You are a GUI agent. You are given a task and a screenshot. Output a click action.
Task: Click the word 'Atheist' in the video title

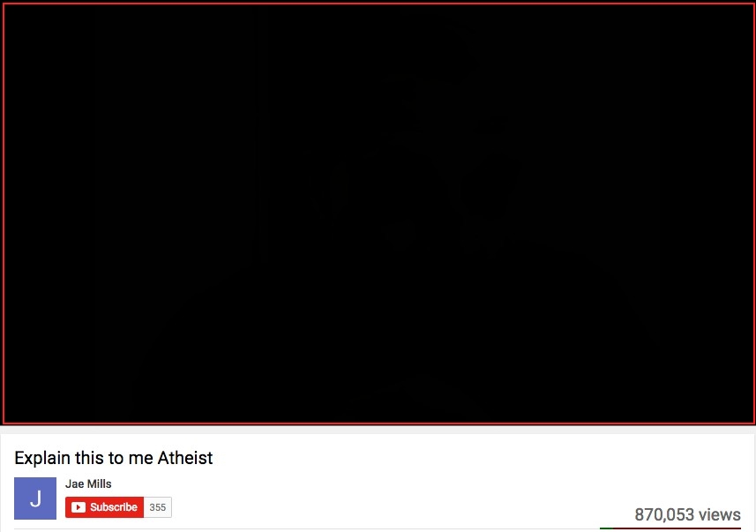(185, 458)
